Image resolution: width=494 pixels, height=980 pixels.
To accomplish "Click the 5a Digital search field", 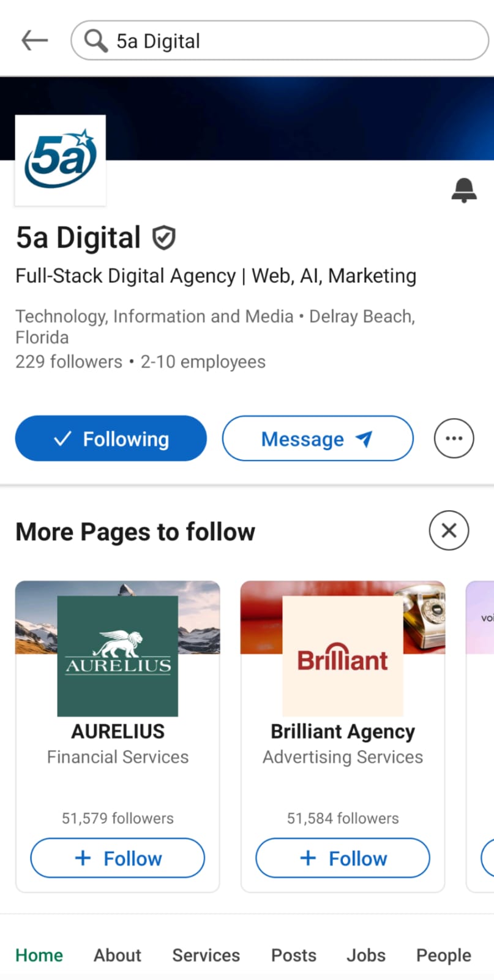I will [x=280, y=40].
